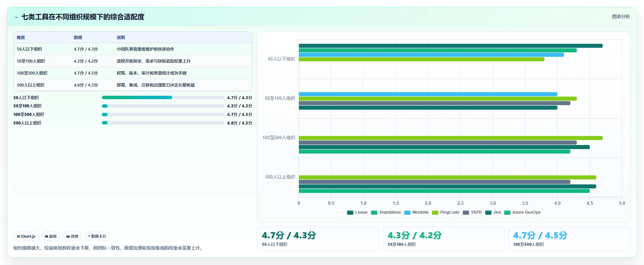Screen dimensions: 644x265
Task: Click the small icon before the card title
Action: tap(16, 17)
